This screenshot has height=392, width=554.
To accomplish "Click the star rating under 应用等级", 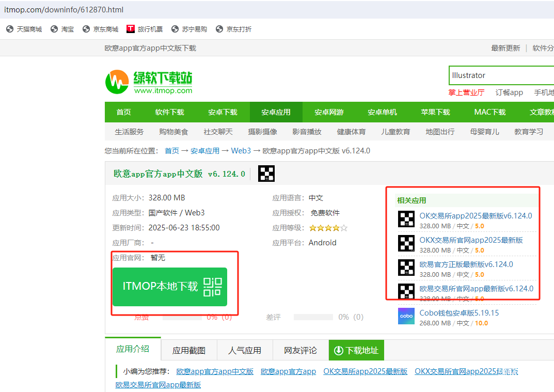I will [328, 228].
